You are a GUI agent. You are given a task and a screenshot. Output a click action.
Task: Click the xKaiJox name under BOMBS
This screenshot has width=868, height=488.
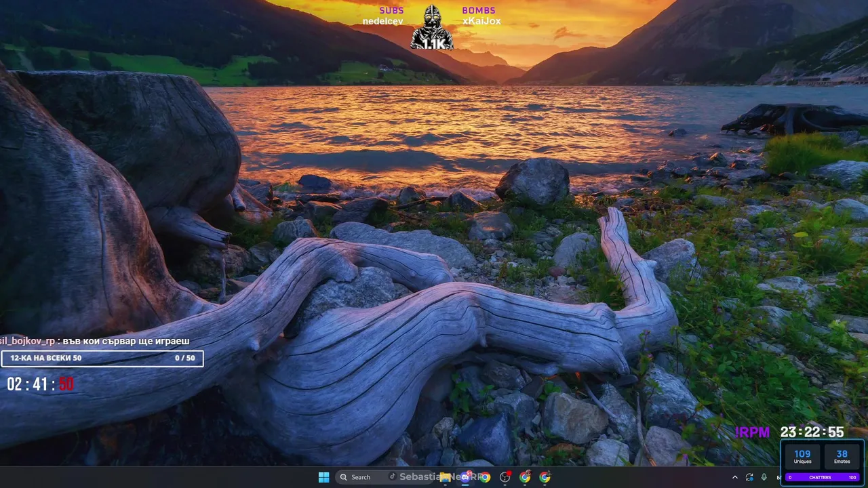pyautogui.click(x=481, y=21)
